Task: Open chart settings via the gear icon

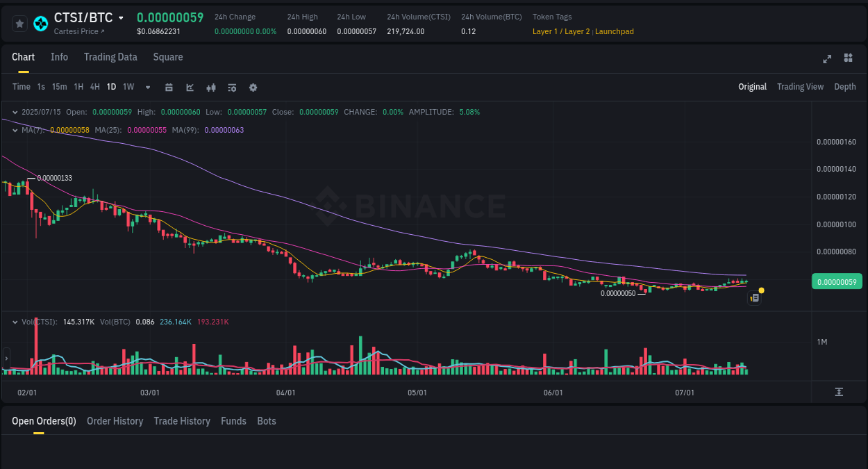Action: pos(253,87)
